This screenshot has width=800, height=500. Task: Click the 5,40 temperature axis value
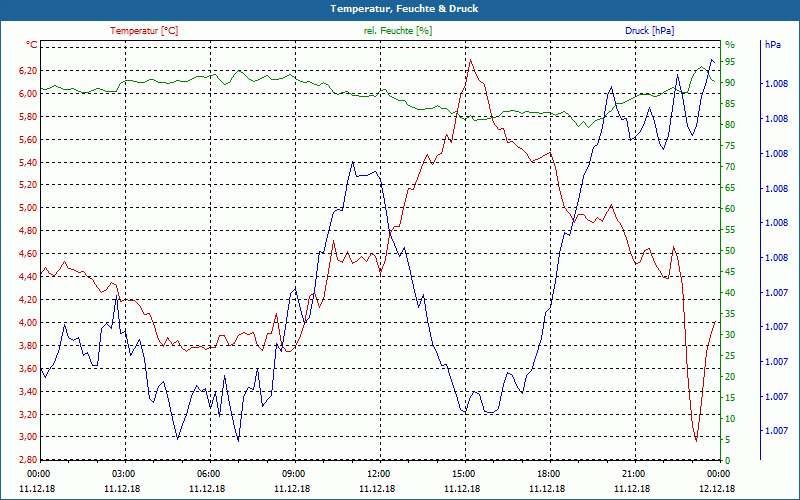(x=28, y=162)
